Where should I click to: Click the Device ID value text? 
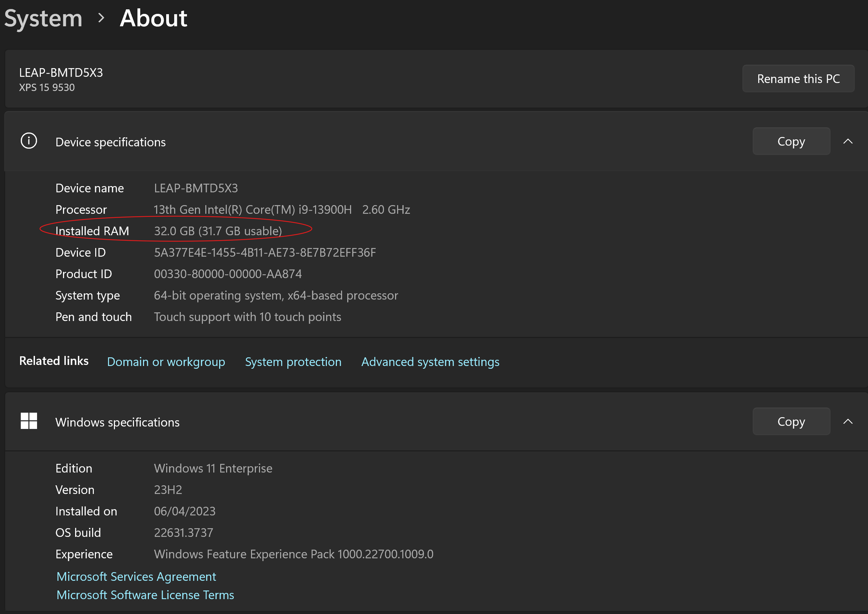click(265, 253)
